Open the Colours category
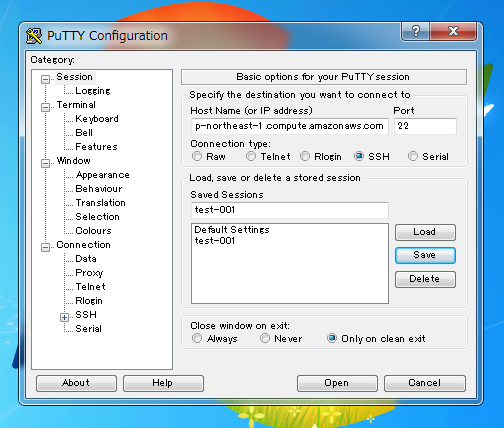504x428 pixels. [x=93, y=231]
